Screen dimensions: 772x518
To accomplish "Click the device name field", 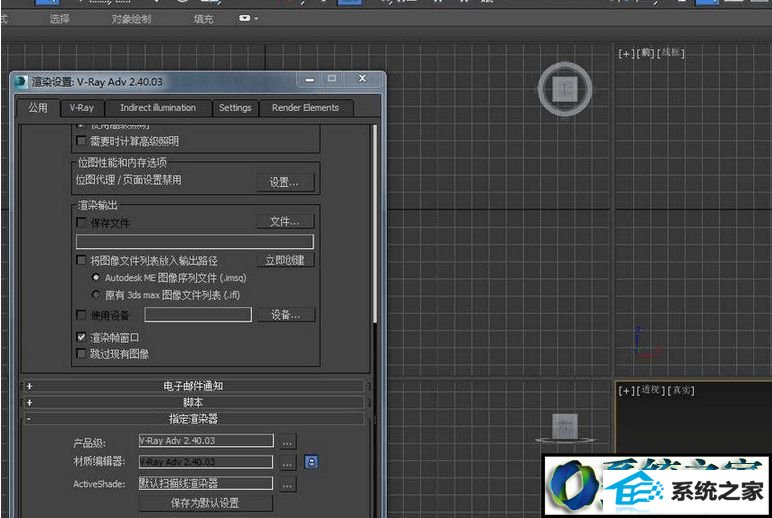I will pyautogui.click(x=198, y=315).
